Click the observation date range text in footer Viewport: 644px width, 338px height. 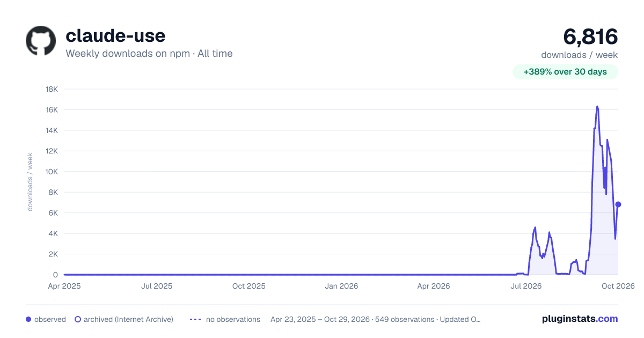pos(376,319)
